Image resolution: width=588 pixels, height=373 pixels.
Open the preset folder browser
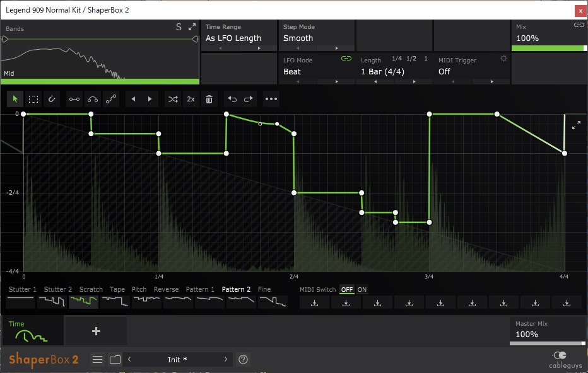click(115, 360)
